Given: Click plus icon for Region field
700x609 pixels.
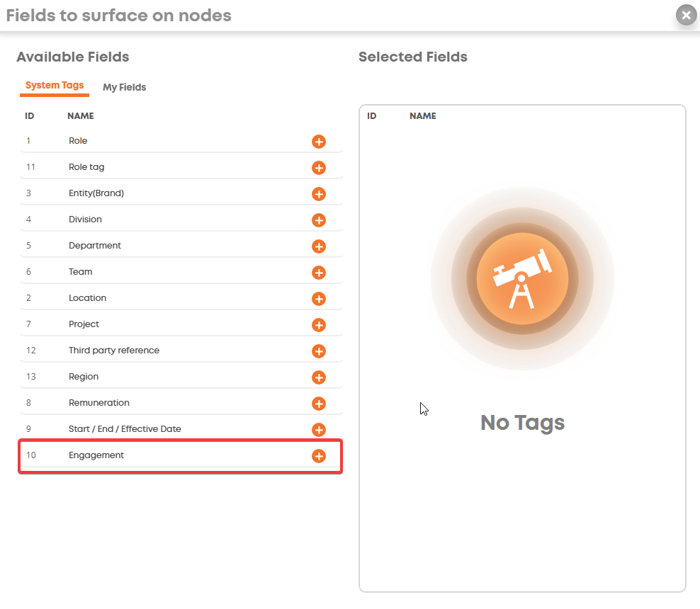Looking at the screenshot, I should 319,377.
